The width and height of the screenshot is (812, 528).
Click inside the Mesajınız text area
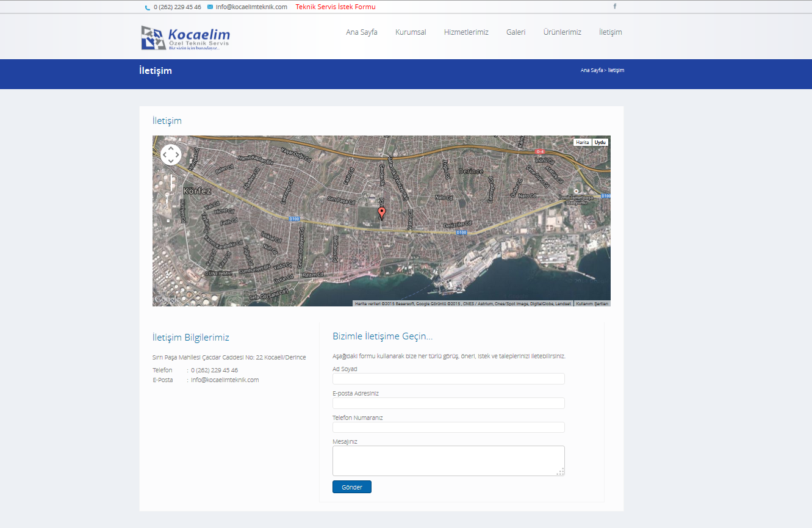pyautogui.click(x=448, y=461)
